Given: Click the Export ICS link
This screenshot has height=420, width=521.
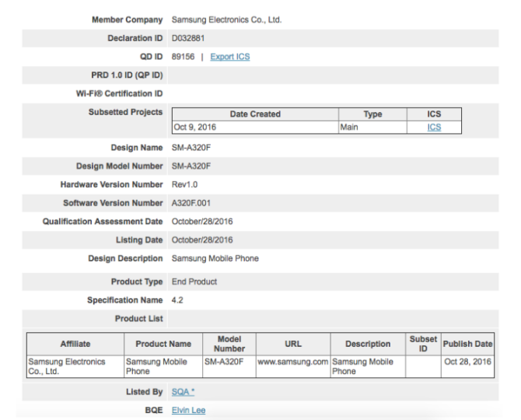Looking at the screenshot, I should [x=230, y=57].
